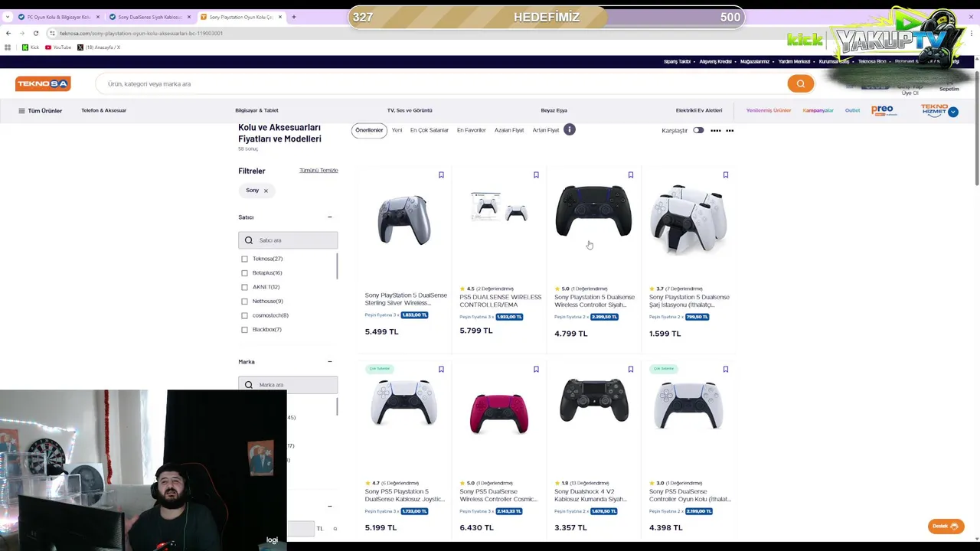The width and height of the screenshot is (980, 551).
Task: Click the browser address bar URL
Action: point(142,33)
